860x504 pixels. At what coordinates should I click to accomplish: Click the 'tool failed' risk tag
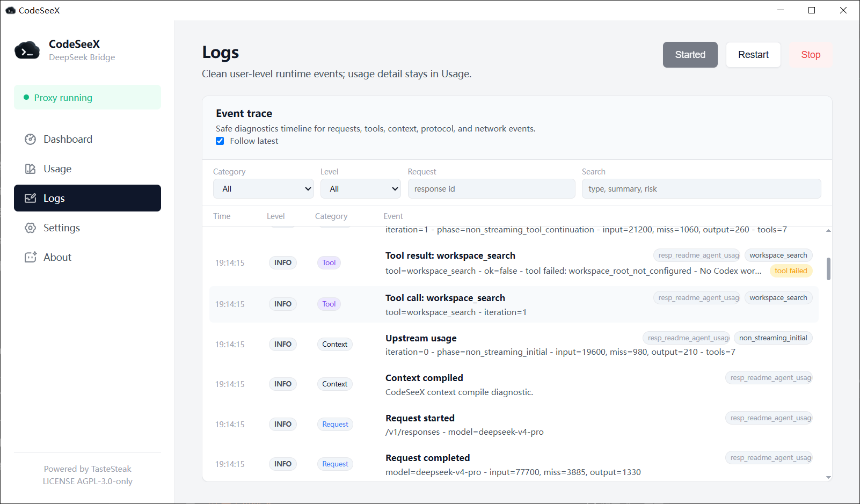tap(791, 271)
